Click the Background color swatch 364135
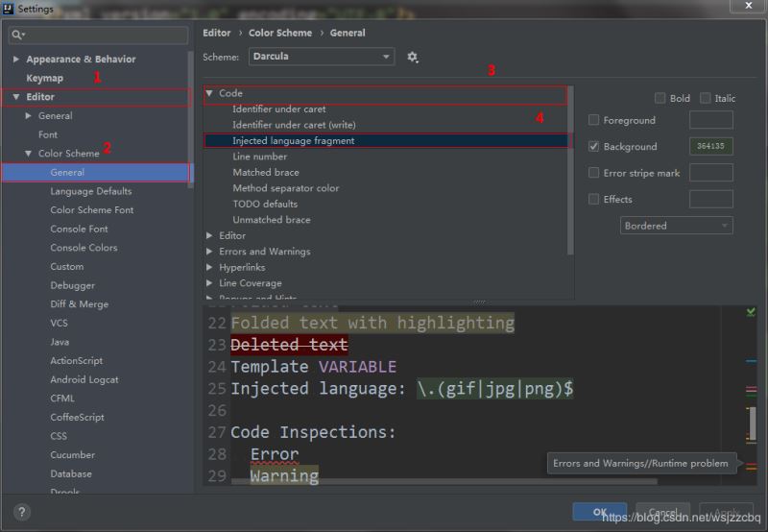This screenshot has width=768, height=532. point(710,147)
